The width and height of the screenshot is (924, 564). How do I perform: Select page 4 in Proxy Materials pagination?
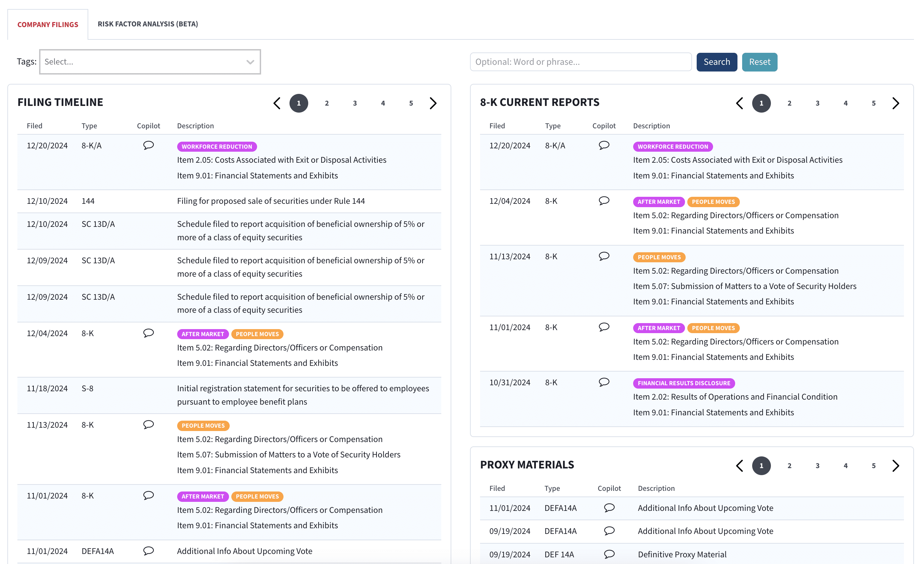[x=846, y=465]
